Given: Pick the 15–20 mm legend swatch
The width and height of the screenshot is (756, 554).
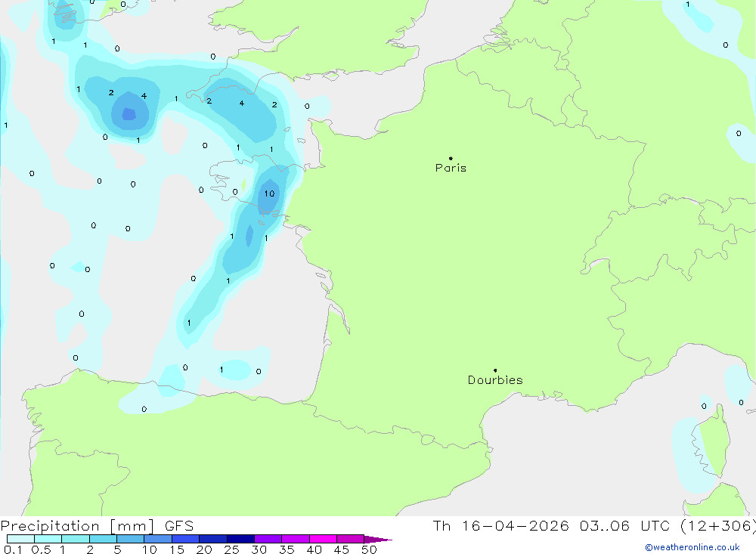Looking at the screenshot, I should click(x=185, y=539).
